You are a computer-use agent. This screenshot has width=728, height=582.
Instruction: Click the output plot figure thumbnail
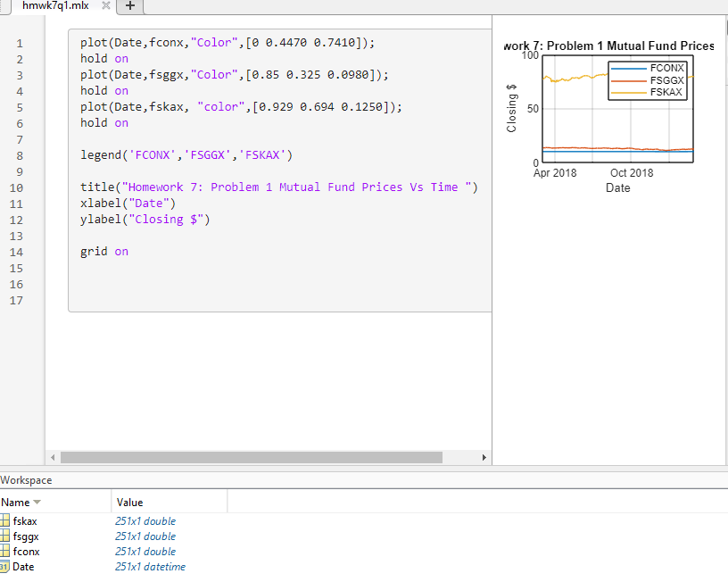[x=609, y=117]
